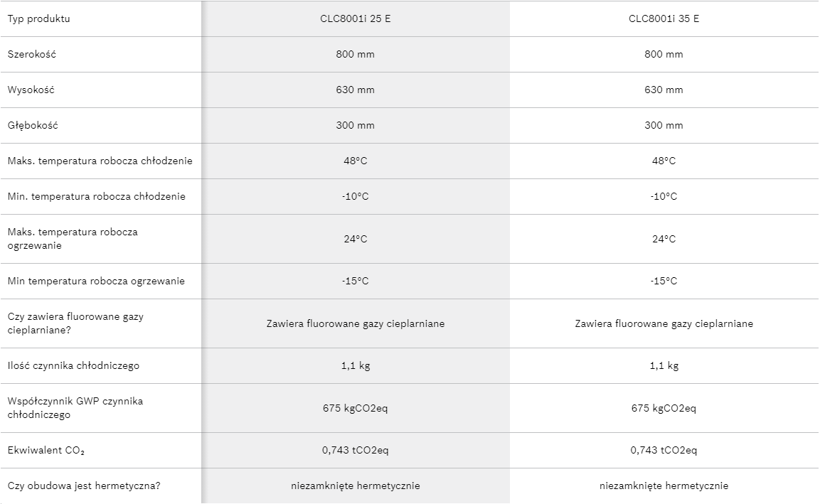The width and height of the screenshot is (820, 504).
Task: Click the 675 kgCO2eq value for 25 E
Action: click(x=355, y=408)
